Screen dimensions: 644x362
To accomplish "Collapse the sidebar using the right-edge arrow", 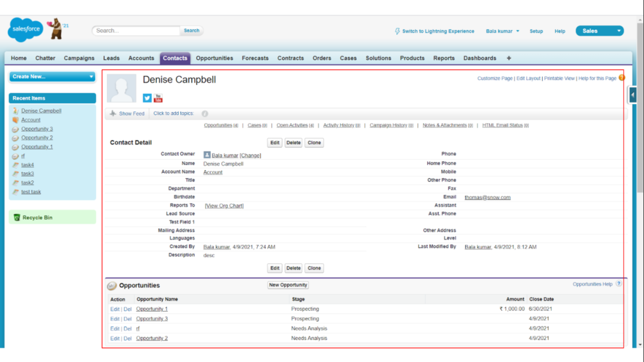I will (633, 95).
